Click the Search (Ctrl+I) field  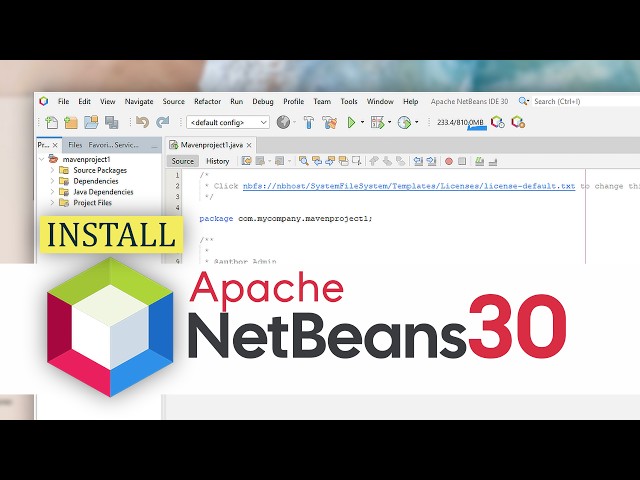pos(586,101)
